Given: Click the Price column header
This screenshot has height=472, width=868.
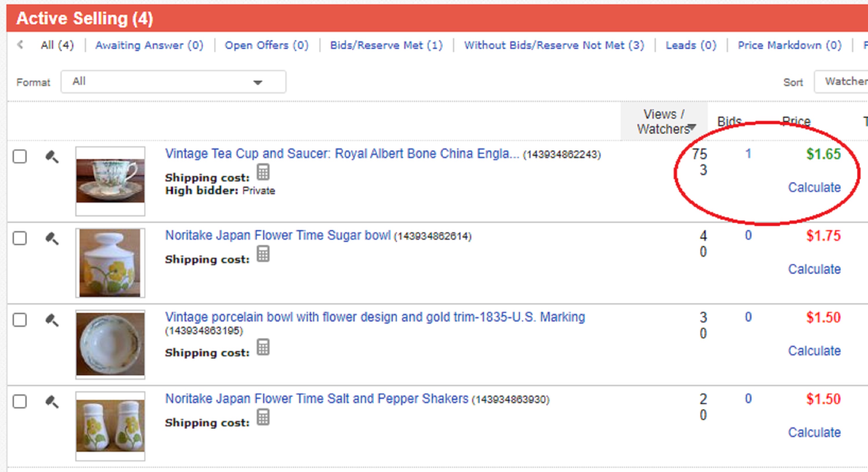Looking at the screenshot, I should tap(796, 121).
